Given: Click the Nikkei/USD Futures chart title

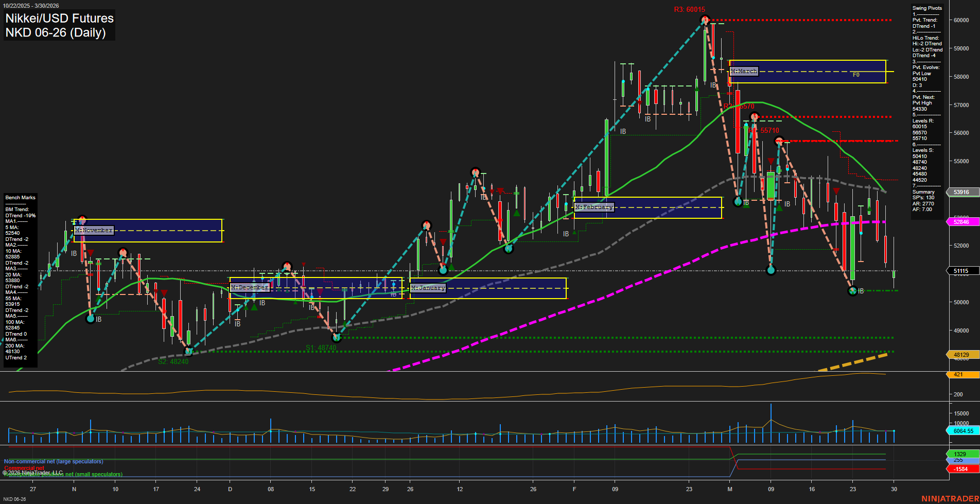Looking at the screenshot, I should [x=59, y=19].
